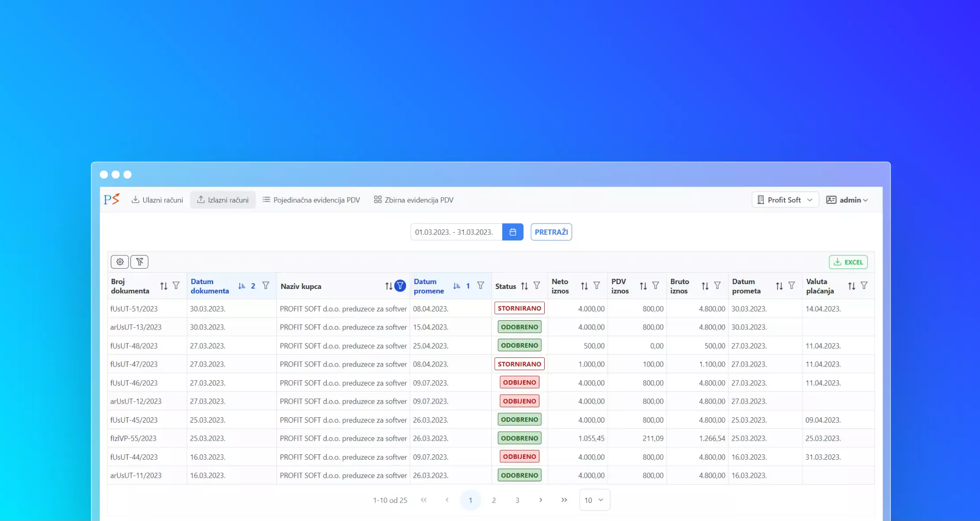
Task: Open the admin user menu
Action: pos(847,200)
